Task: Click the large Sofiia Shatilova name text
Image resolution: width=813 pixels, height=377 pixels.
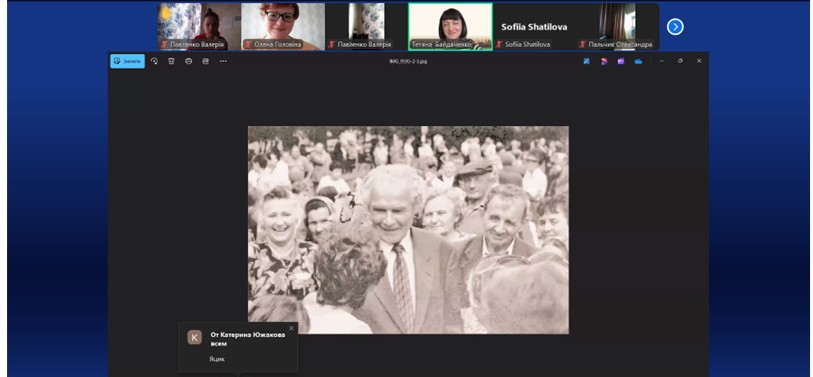Action: pos(534,27)
